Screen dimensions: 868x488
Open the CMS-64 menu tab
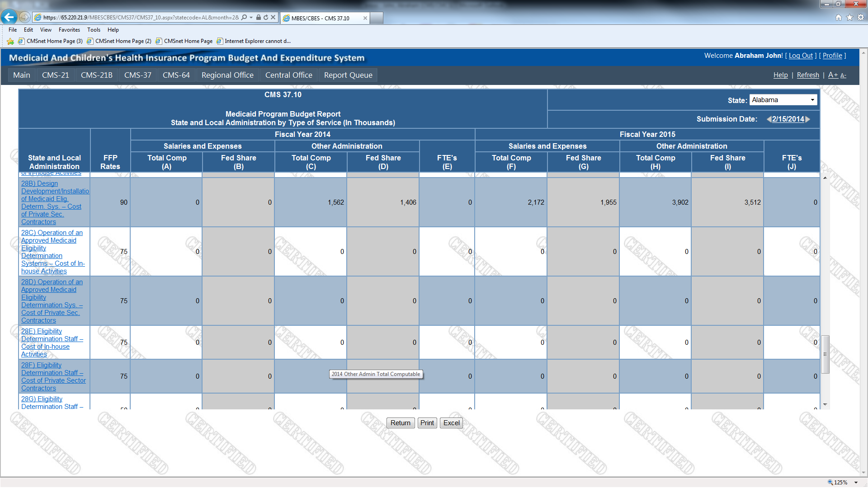(x=176, y=75)
